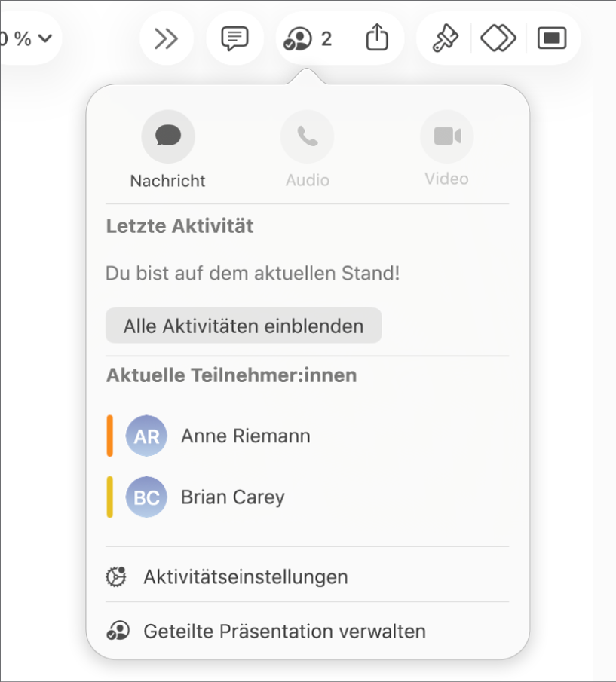Open the Share toolbar icon
This screenshot has width=616, height=682.
coord(377,38)
